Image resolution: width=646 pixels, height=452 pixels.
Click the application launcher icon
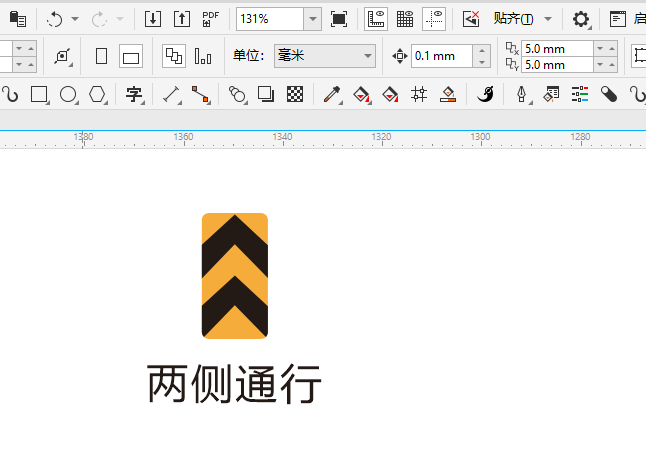pos(618,19)
